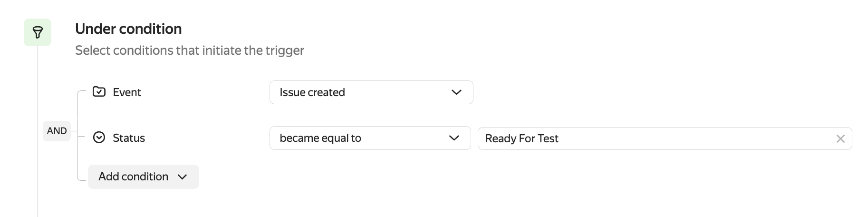This screenshot has width=868, height=217.
Task: Click the Status circle chevron icon
Action: 99,138
